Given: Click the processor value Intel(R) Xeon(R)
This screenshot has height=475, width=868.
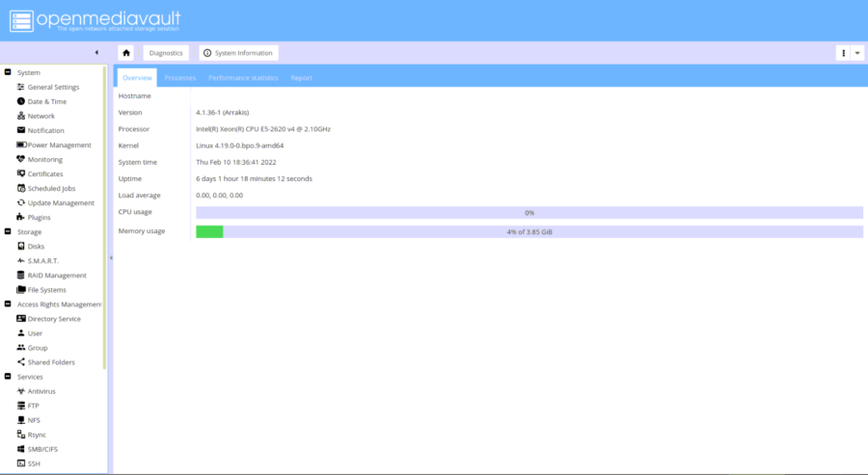Looking at the screenshot, I should pyautogui.click(x=263, y=129).
